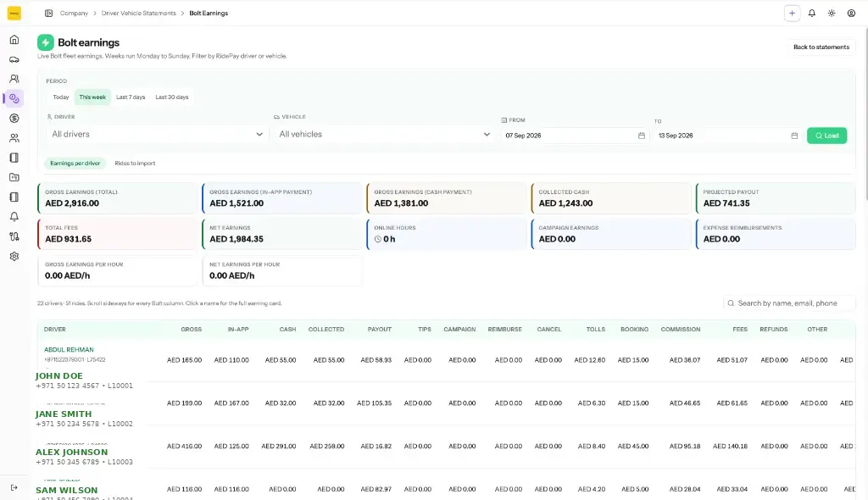Viewport: 868px width, 500px height.
Task: Open the sidebar bell alerts icon
Action: (14, 216)
